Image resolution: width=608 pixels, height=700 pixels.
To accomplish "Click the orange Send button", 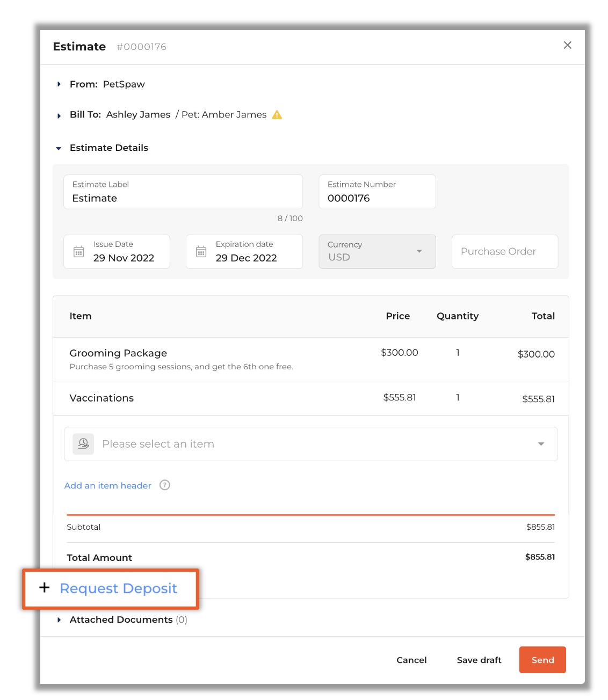I will tap(542, 660).
